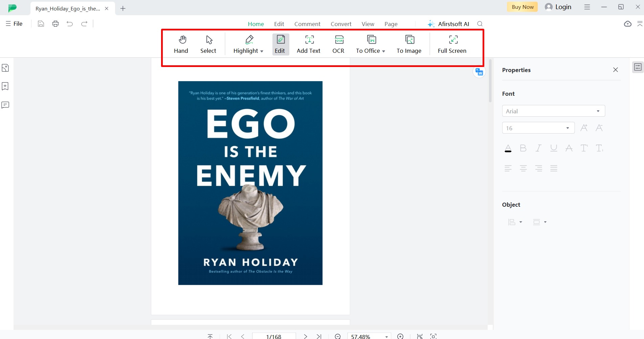Click the Buy Now button
The image size is (644, 339).
[523, 7]
